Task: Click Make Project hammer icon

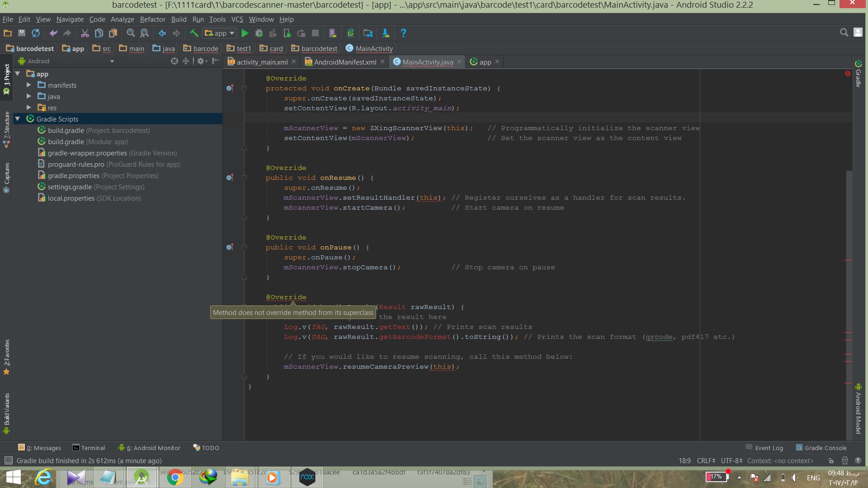Action: [194, 33]
